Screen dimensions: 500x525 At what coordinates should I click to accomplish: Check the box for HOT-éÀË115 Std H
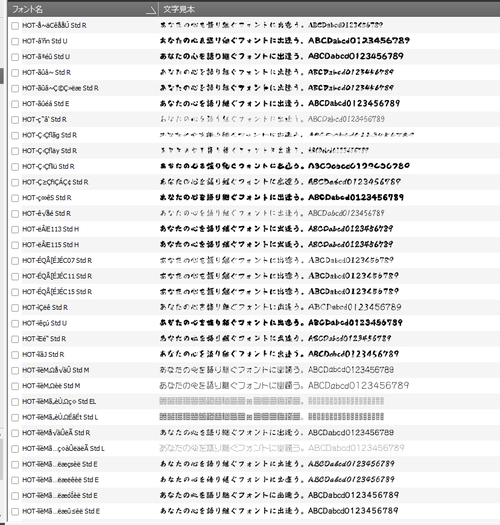click(x=15, y=245)
